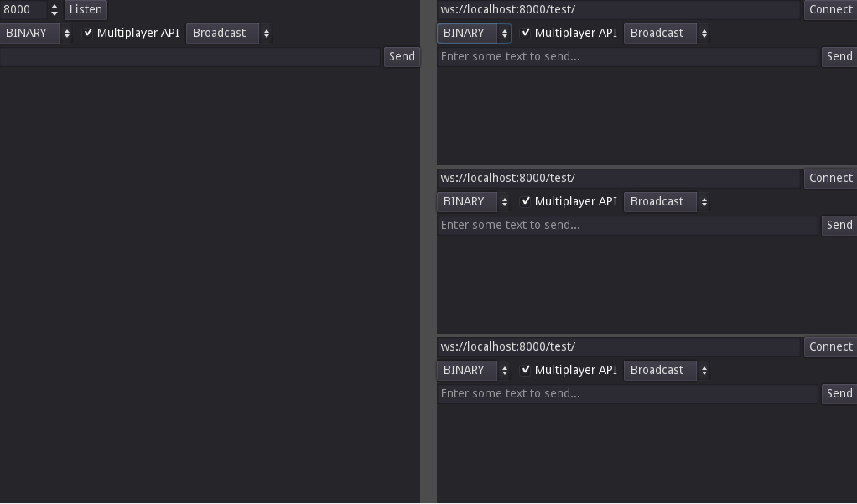Toggle Multiplayer API on the third client
The width and height of the screenshot is (857, 504).
pos(526,370)
